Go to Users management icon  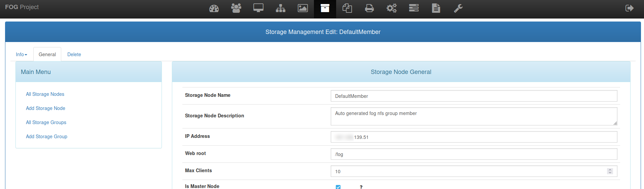tap(236, 8)
